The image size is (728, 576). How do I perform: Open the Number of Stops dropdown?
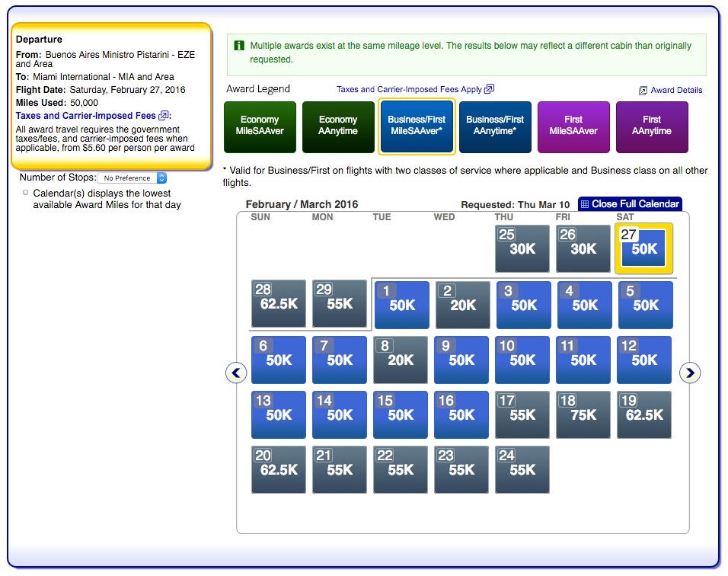pos(132,178)
